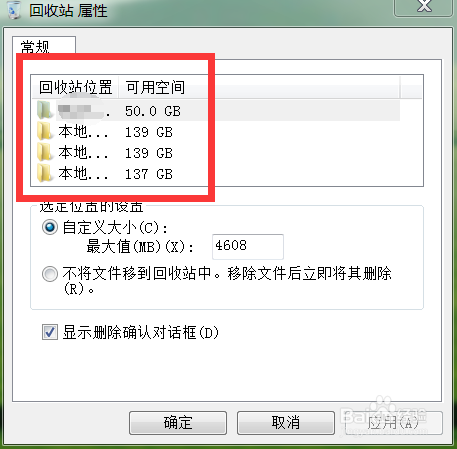Viewport: 457px width, 449px height.
Task: Click the 确定 button
Action: (178, 423)
